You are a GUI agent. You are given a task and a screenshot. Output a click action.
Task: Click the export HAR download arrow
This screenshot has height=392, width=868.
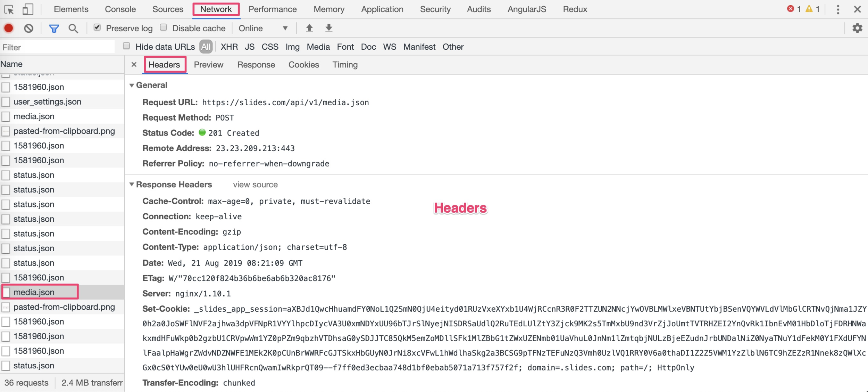coord(328,28)
